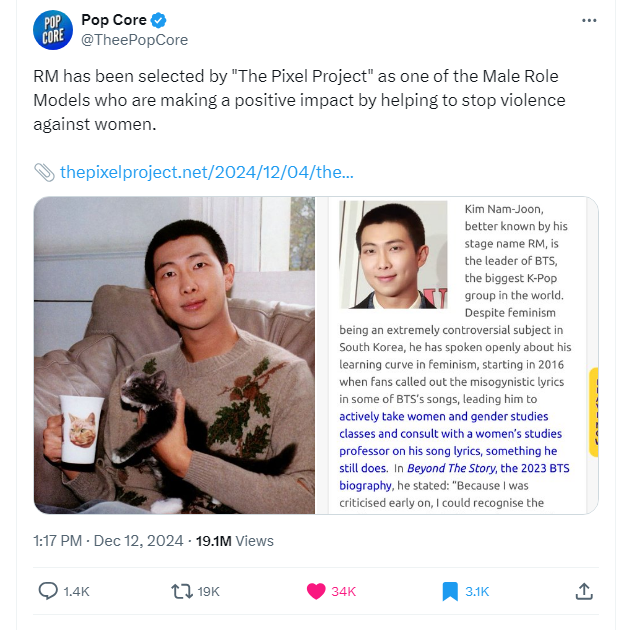Toggle the blue bookmark icon
Image resolution: width=631 pixels, height=630 pixels.
click(450, 591)
